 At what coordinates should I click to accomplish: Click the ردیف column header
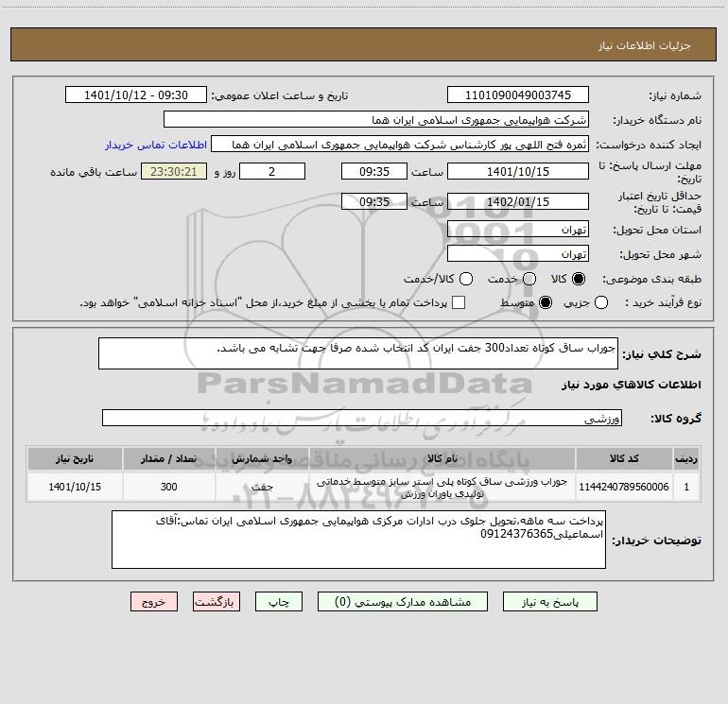point(686,459)
